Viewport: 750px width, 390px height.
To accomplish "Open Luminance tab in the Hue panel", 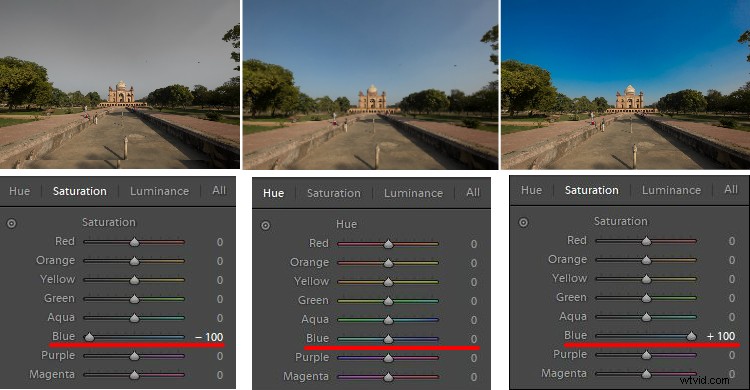I will [413, 193].
